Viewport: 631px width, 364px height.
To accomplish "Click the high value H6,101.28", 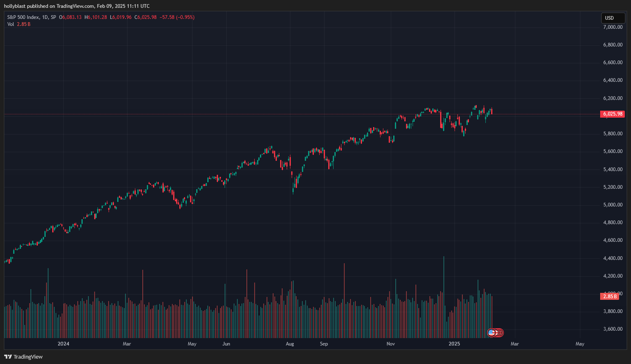I will (95, 17).
